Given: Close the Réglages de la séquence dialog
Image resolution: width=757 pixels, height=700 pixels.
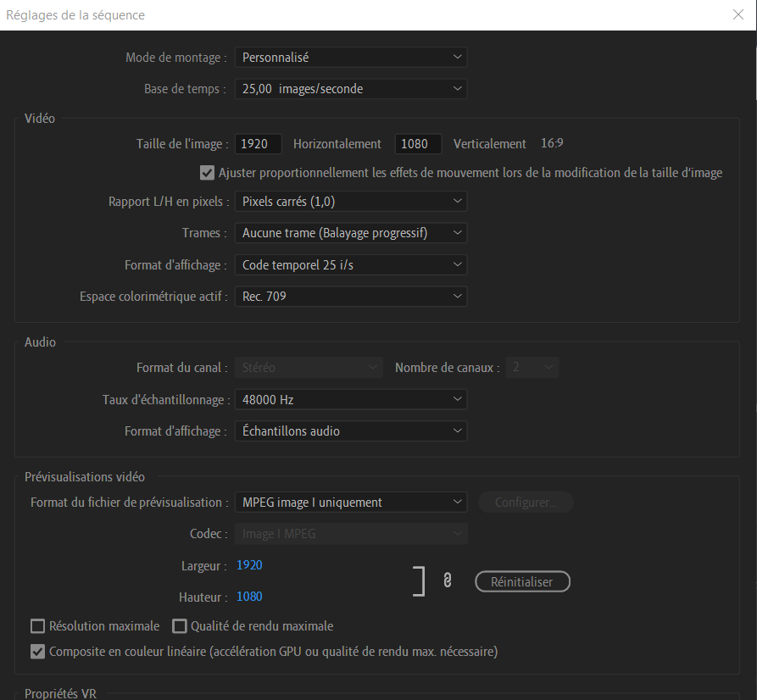Looking at the screenshot, I should (738, 14).
